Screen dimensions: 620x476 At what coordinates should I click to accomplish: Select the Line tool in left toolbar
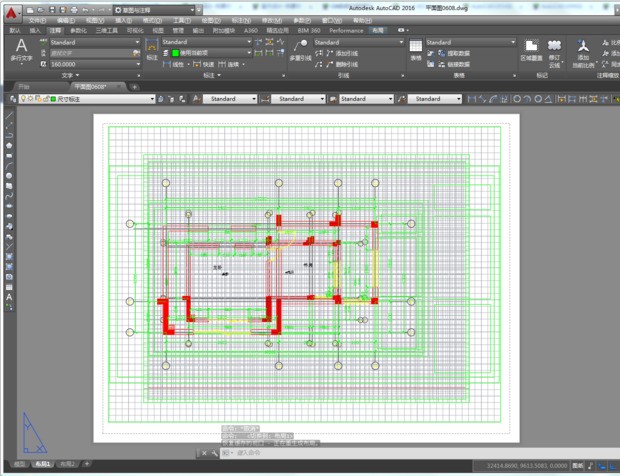9,115
